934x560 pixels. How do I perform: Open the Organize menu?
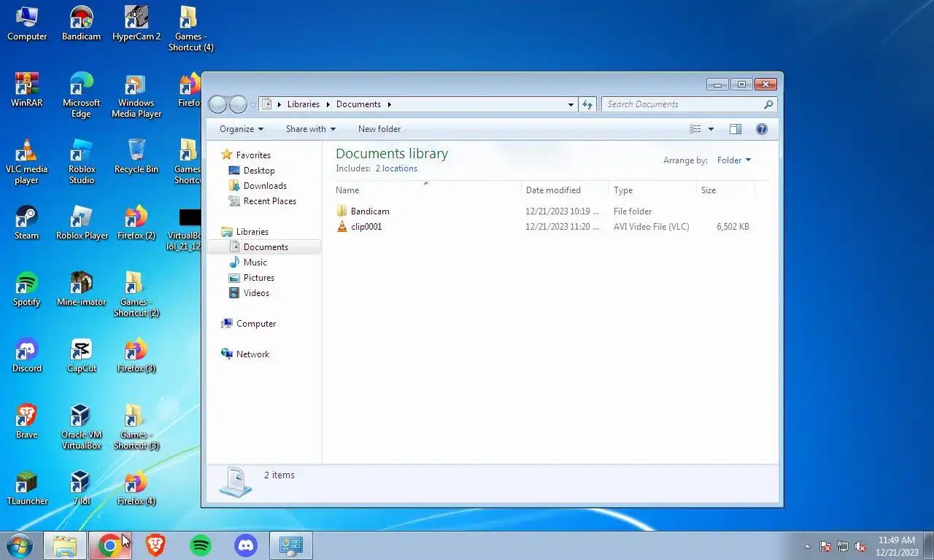[x=242, y=129]
